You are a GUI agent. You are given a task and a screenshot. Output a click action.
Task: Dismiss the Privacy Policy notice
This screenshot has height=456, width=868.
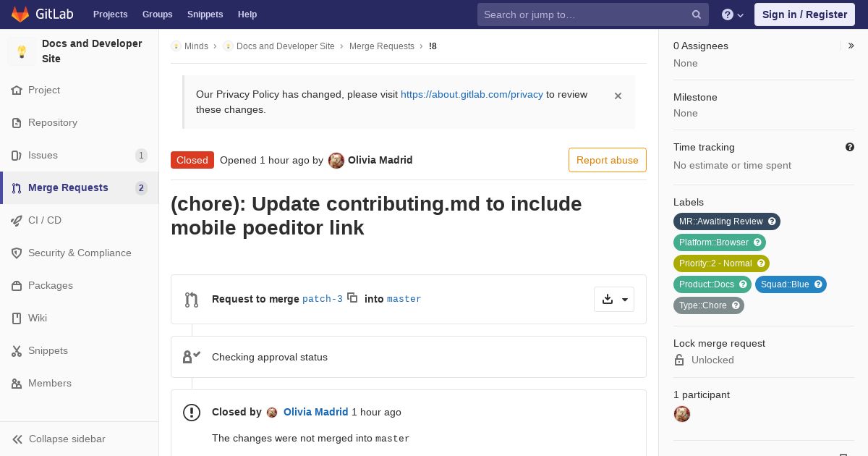[x=618, y=96]
